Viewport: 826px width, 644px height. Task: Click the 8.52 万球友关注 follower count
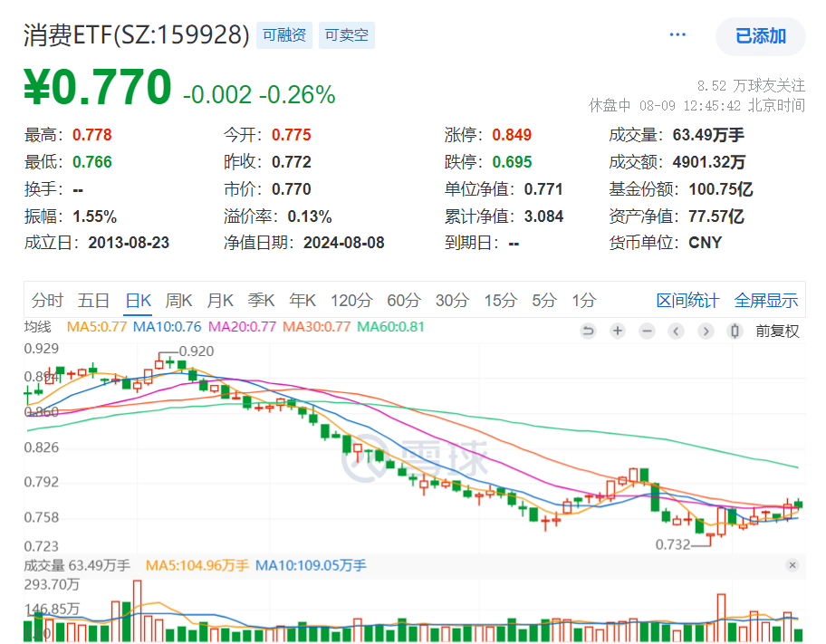pos(751,85)
